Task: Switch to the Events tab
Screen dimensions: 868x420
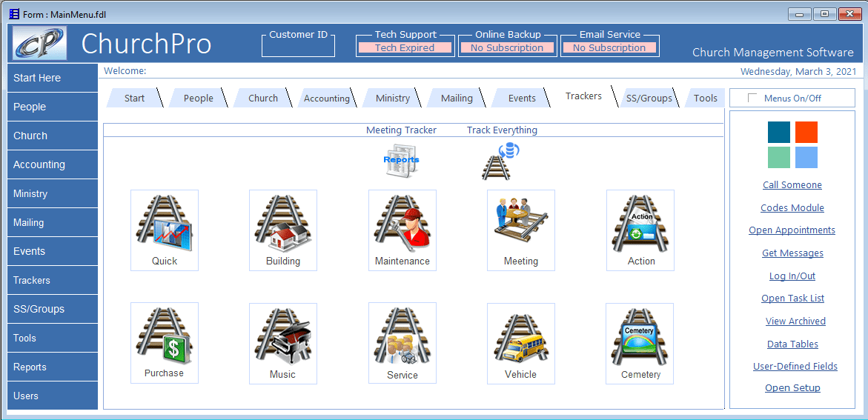Action: click(x=522, y=98)
